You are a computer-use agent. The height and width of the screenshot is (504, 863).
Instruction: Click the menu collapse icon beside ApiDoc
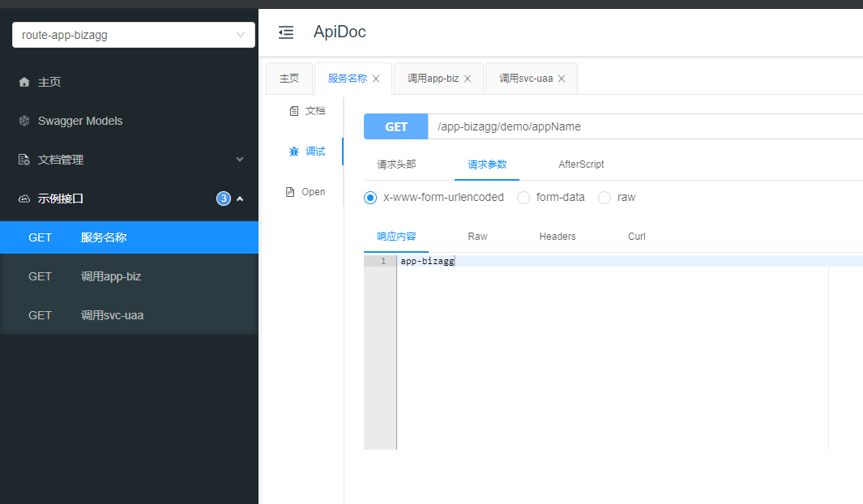point(285,32)
